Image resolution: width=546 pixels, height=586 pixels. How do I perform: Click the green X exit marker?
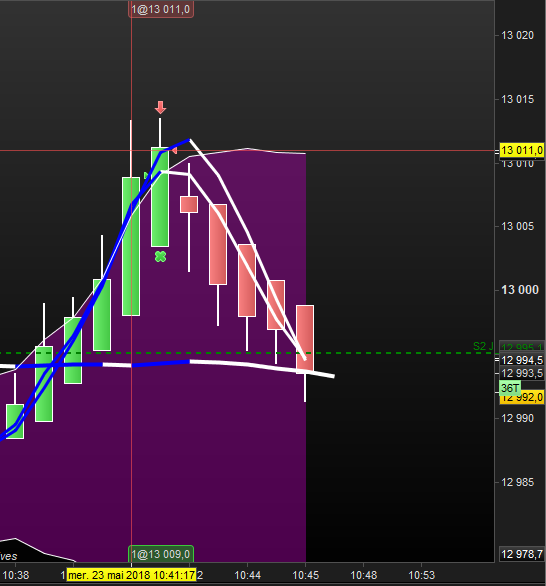160,257
